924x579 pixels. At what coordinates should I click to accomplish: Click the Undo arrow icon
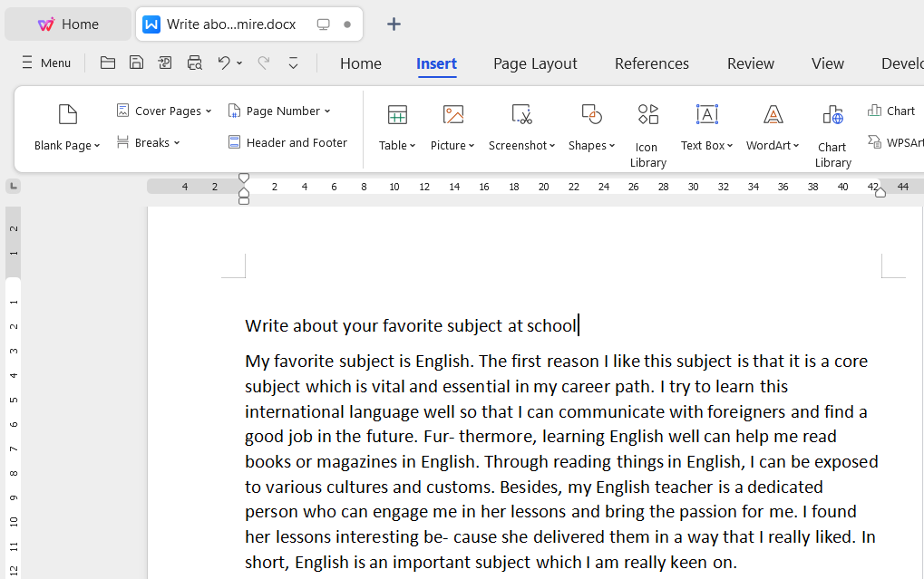coord(223,63)
